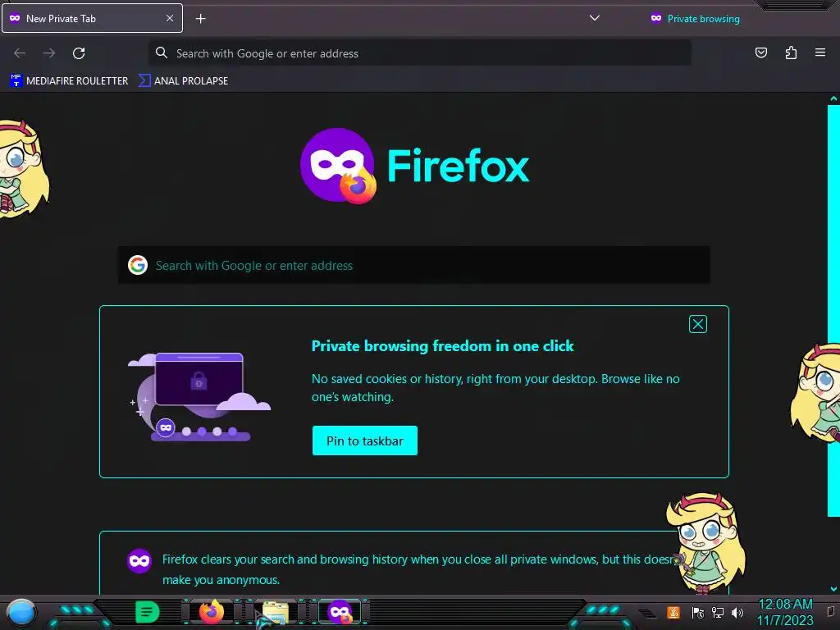
Task: Click the private mask icon beside Private browsing
Action: pyautogui.click(x=656, y=18)
